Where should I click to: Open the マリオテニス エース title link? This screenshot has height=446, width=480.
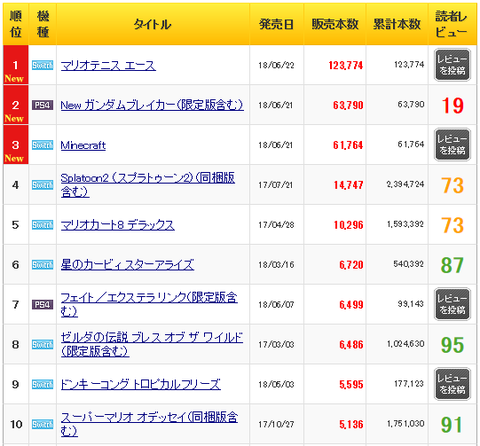pyautogui.click(x=108, y=65)
